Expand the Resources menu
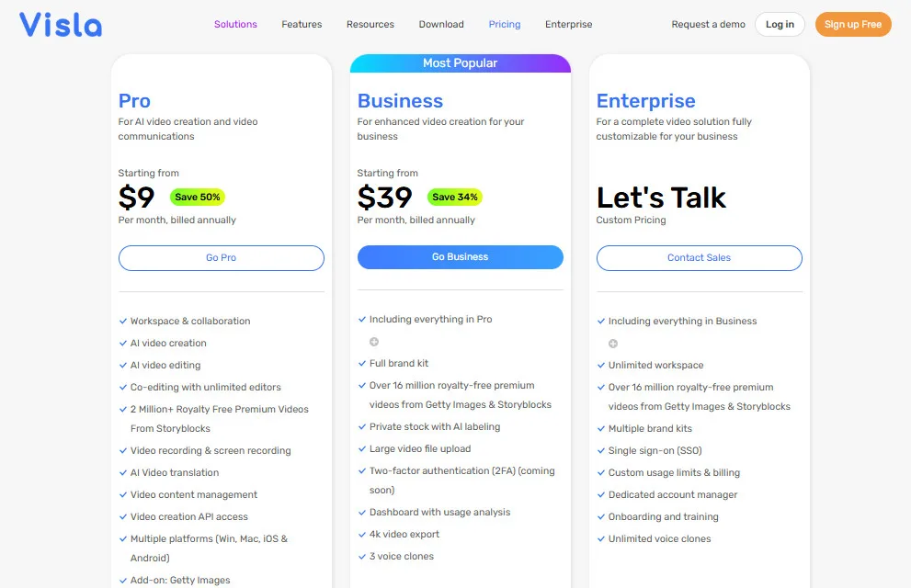The image size is (911, 588). [x=370, y=24]
